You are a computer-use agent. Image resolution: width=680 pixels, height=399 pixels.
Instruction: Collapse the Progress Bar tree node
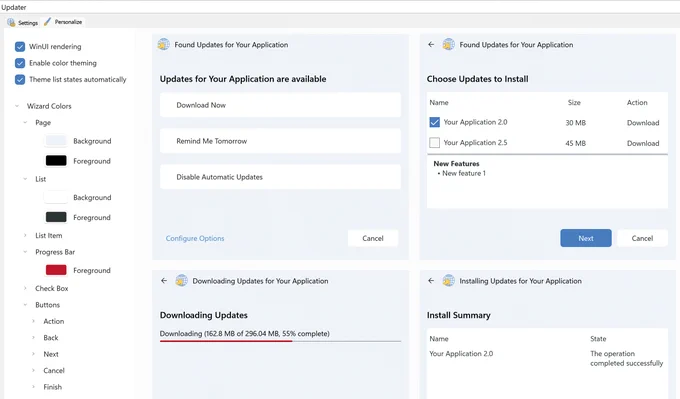(25, 252)
